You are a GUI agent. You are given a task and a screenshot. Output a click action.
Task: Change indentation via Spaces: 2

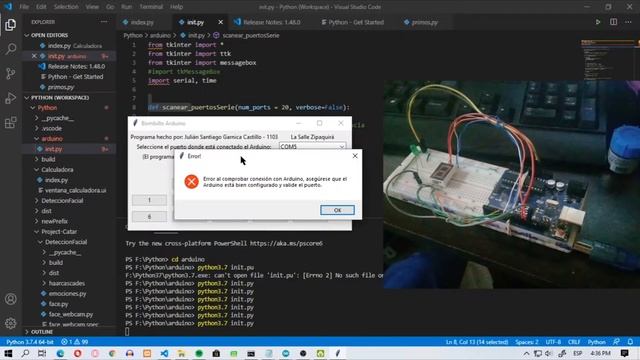527,342
